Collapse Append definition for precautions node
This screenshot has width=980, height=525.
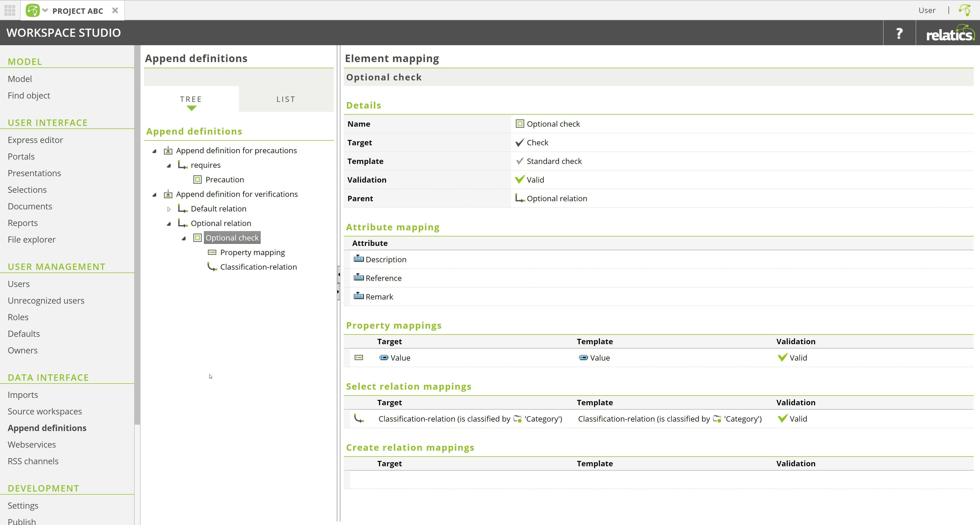click(154, 151)
